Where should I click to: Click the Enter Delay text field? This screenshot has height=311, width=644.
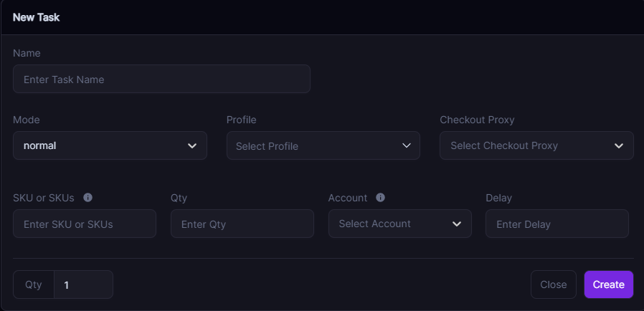(x=557, y=224)
